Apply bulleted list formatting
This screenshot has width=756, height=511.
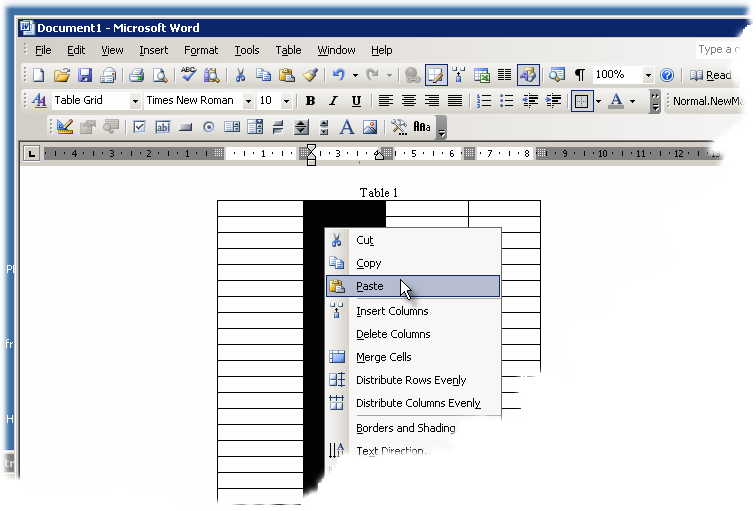[x=507, y=101]
